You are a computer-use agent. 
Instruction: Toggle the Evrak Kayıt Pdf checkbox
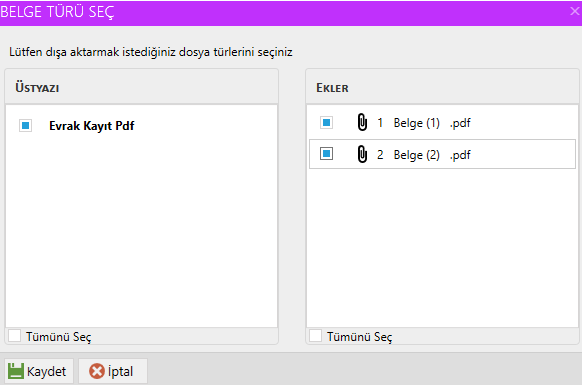[26, 125]
